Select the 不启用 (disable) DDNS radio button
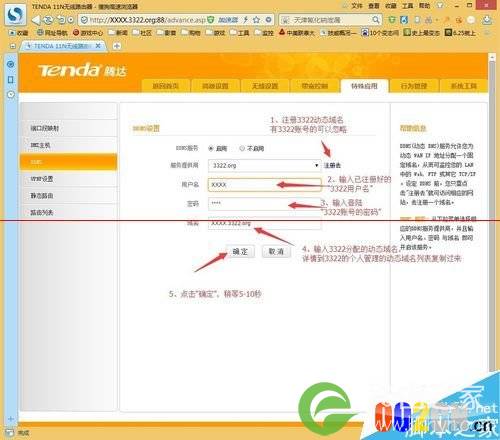The image size is (500, 440). (242, 149)
